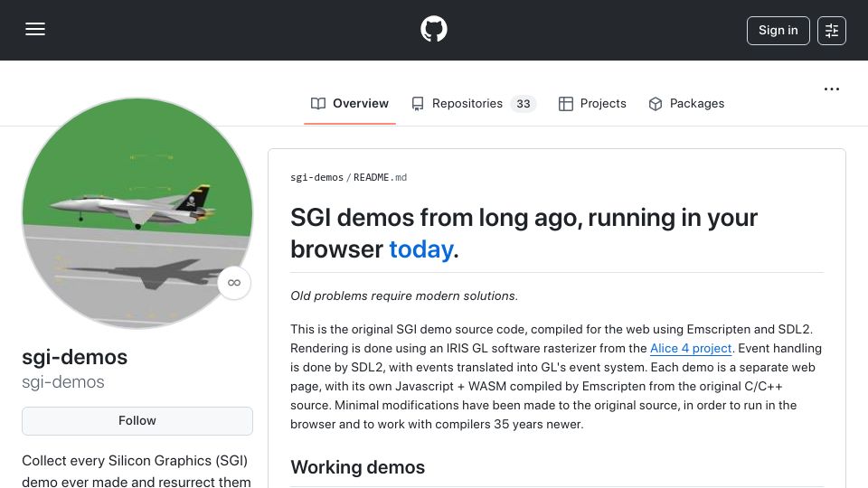Screen dimensions: 868x488
Task: Go to the GitHub homepage logo
Action: pyautogui.click(x=433, y=29)
